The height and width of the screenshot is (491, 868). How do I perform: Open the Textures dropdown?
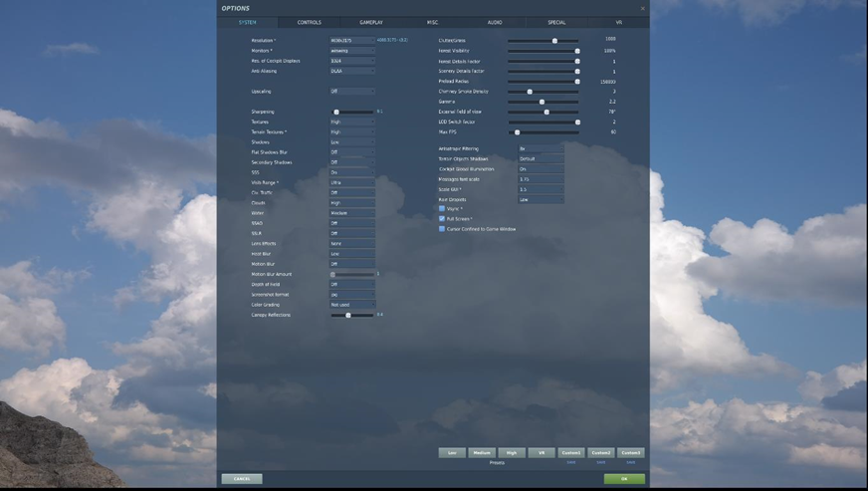click(x=352, y=122)
